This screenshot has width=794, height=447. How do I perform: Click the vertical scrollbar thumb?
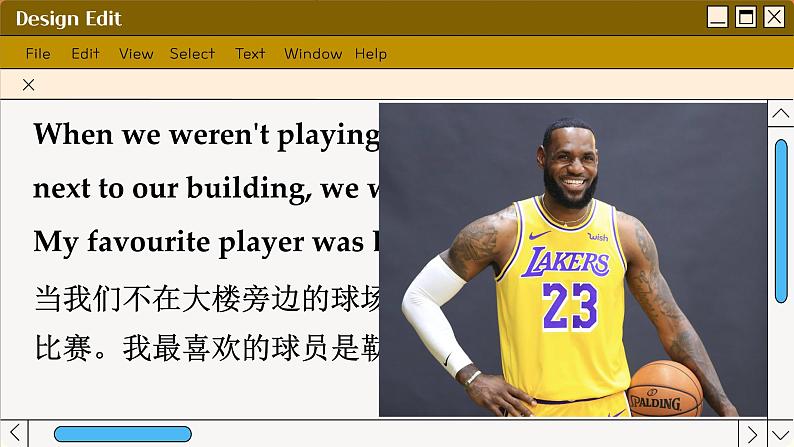[x=781, y=221]
